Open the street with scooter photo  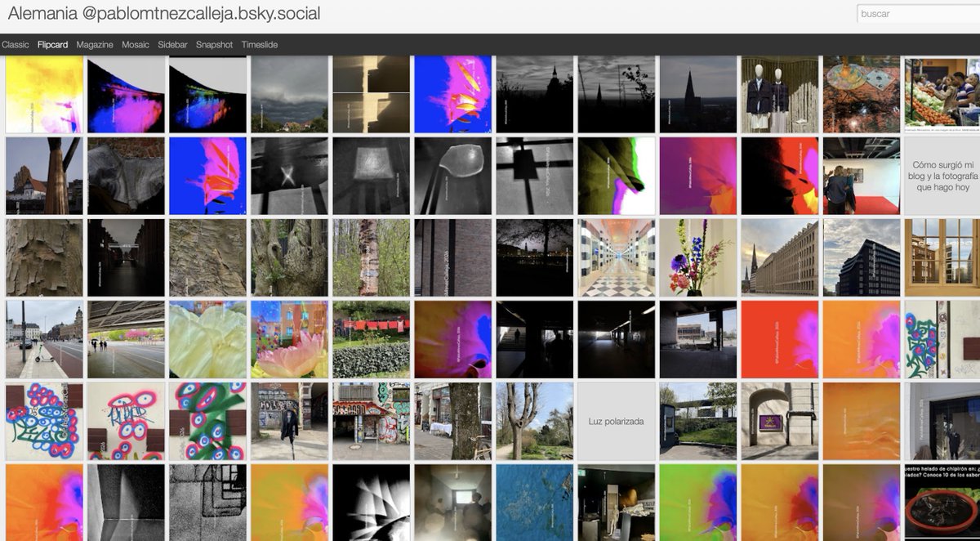coord(45,339)
